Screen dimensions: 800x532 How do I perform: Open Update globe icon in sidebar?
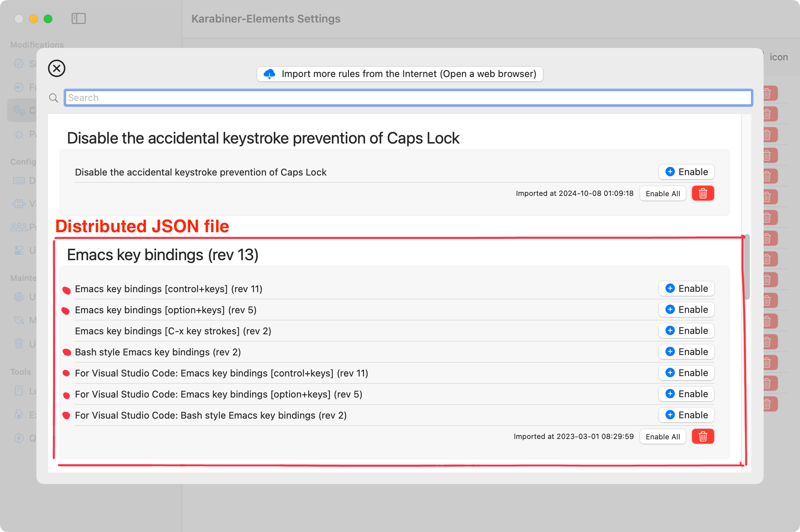pyautogui.click(x=19, y=297)
